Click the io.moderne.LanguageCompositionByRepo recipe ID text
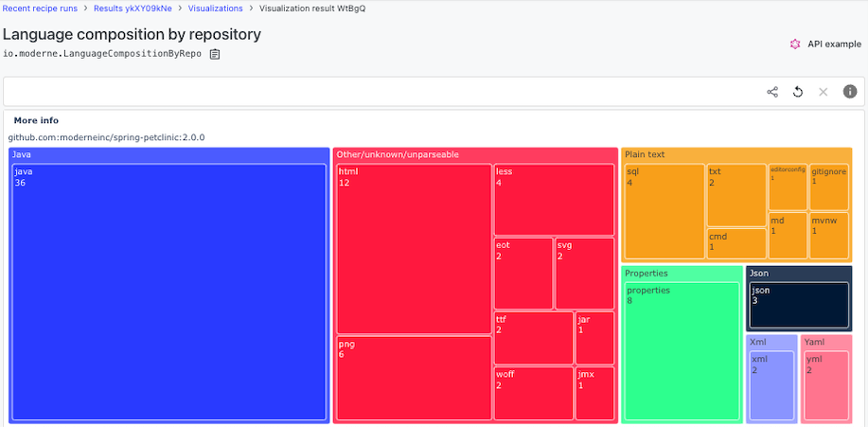The width and height of the screenshot is (868, 427). pyautogui.click(x=102, y=54)
